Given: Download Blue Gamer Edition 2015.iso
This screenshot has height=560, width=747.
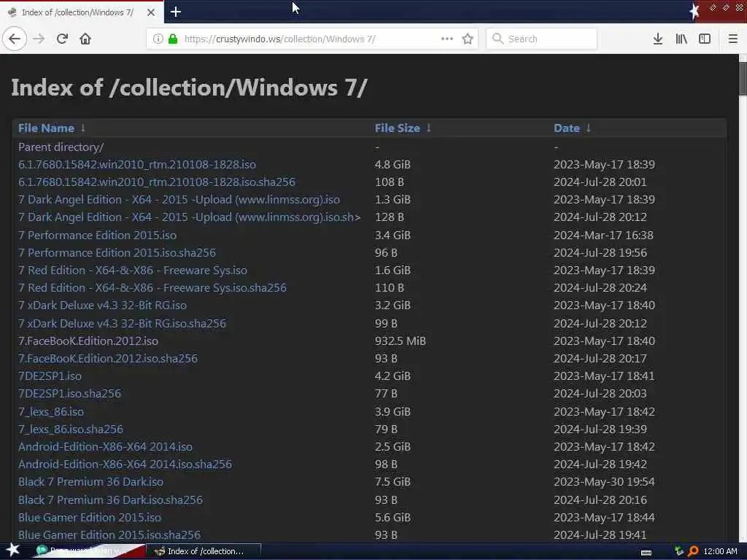Looking at the screenshot, I should pos(90,518).
